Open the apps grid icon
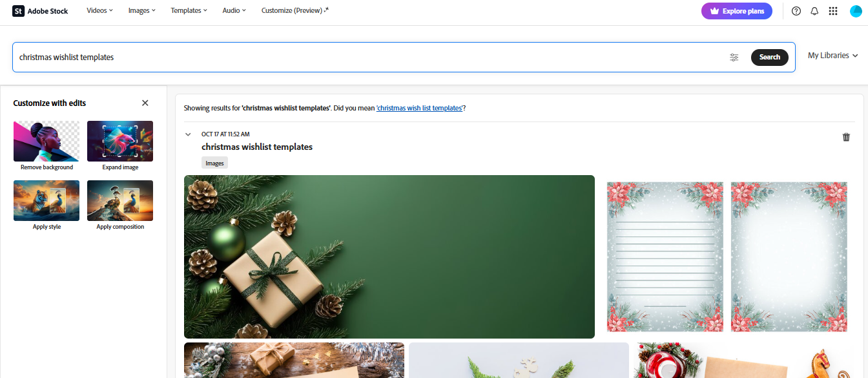This screenshot has height=378, width=868. [x=833, y=11]
